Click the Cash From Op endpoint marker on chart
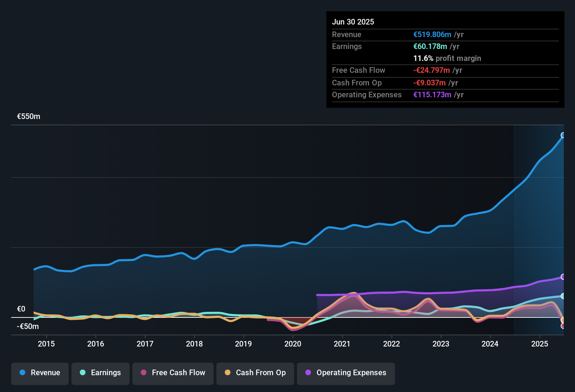The height and width of the screenshot is (392, 575). [563, 320]
